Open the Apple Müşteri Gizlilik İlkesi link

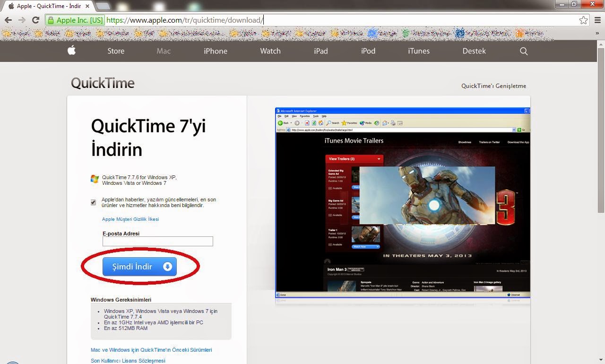click(130, 219)
